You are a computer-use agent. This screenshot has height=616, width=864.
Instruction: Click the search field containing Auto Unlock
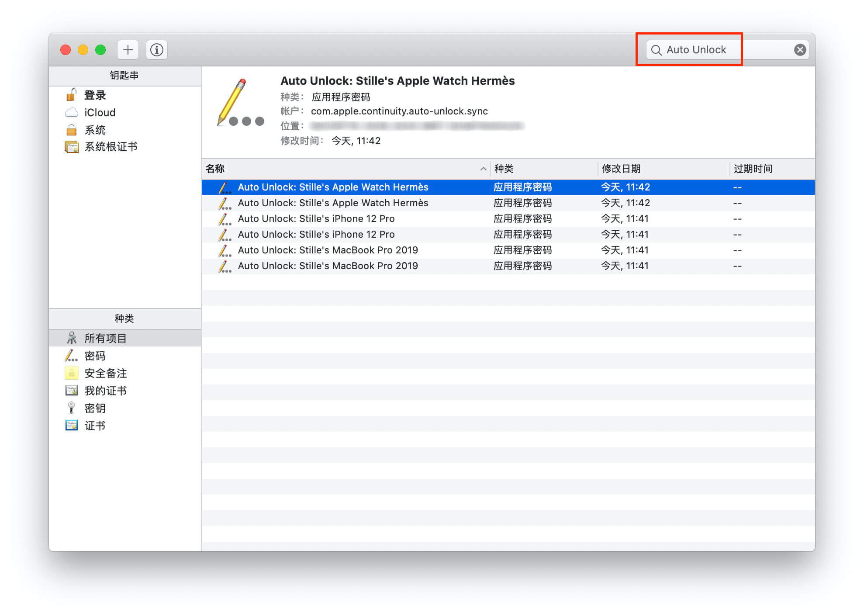[727, 50]
